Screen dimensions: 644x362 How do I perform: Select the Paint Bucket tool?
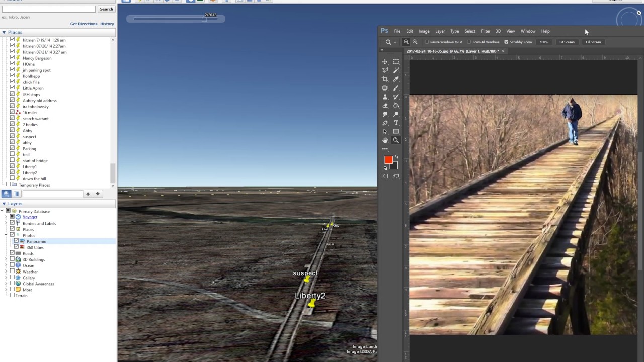coord(396,106)
